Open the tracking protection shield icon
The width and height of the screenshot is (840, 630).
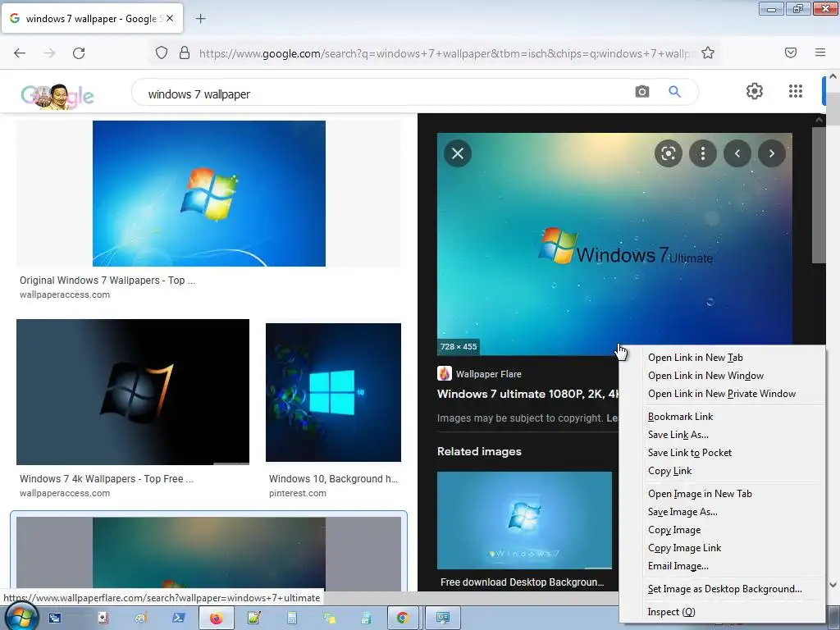[x=162, y=53]
